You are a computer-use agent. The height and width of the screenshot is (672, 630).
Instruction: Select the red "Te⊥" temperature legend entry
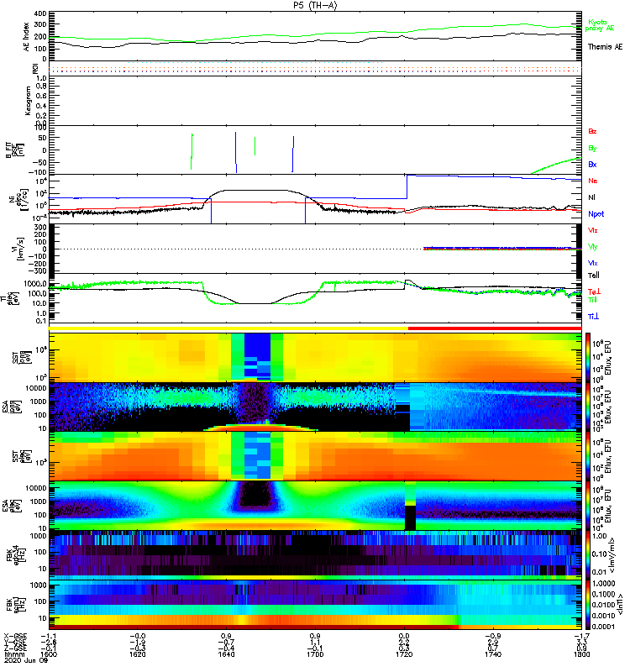tap(594, 291)
